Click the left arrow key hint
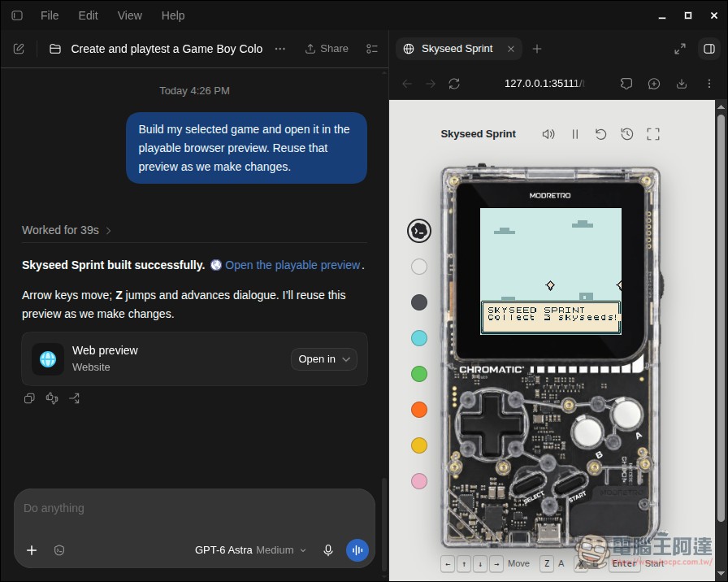Viewport: 728px width, 582px height. coord(448,564)
